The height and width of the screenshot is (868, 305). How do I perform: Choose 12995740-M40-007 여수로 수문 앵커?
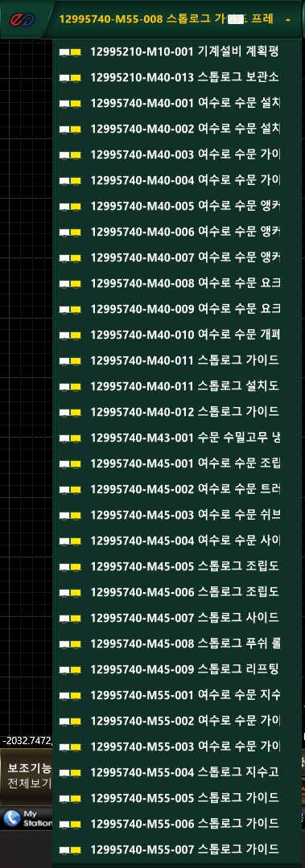click(x=176, y=257)
